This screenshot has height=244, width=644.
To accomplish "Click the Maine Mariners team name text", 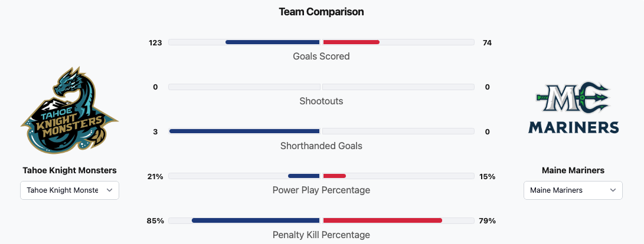I will pyautogui.click(x=573, y=170).
